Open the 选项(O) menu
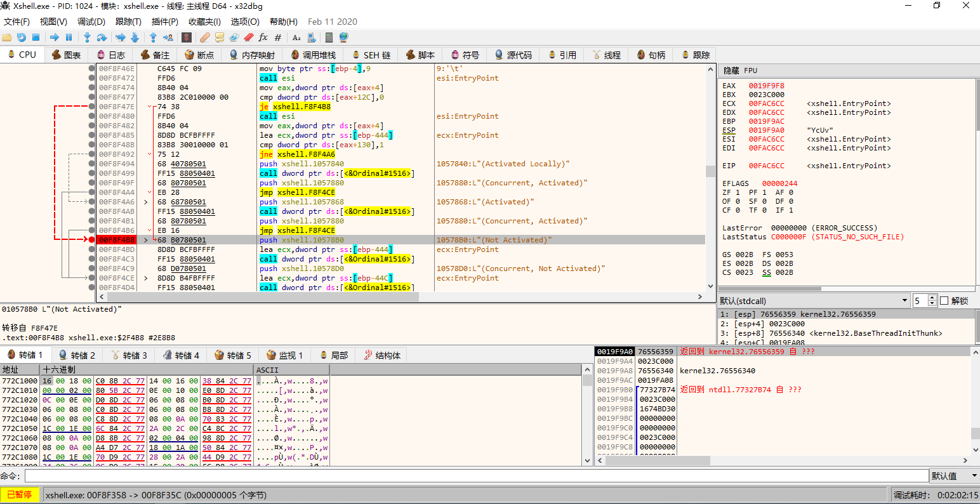The image size is (980, 504). pos(245,22)
